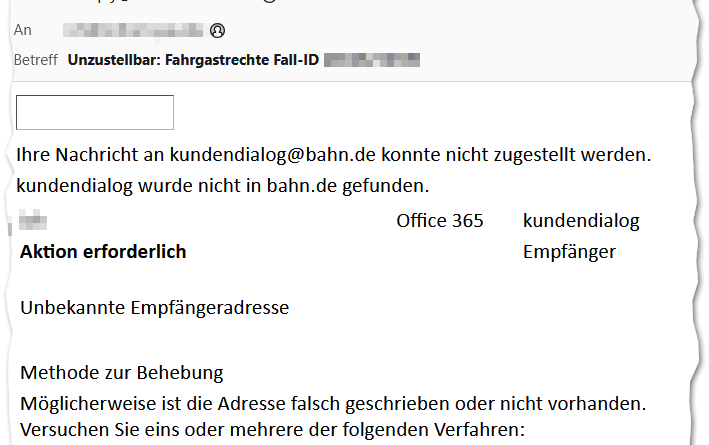Click the line 'kundendialog wurde nicht in bahn.de gefunden'
This screenshot has height=445, width=709.
[222, 185]
